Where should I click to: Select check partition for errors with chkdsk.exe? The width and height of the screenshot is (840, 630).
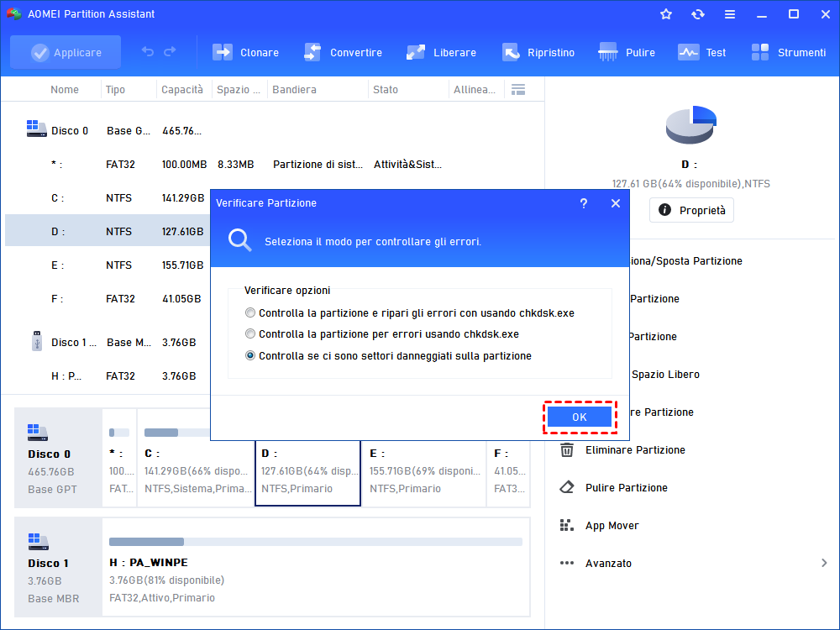pos(249,334)
